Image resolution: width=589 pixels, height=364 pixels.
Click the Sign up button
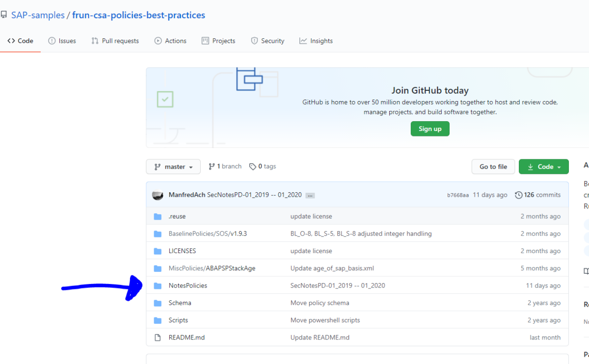click(x=430, y=129)
